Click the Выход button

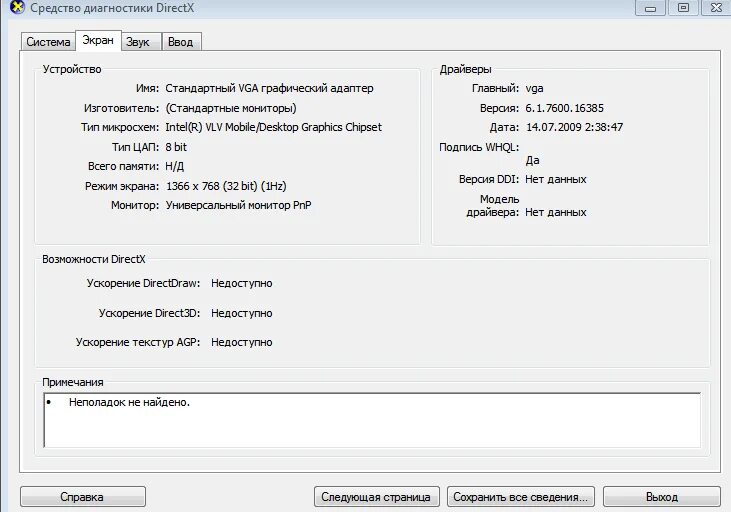pyautogui.click(x=662, y=497)
